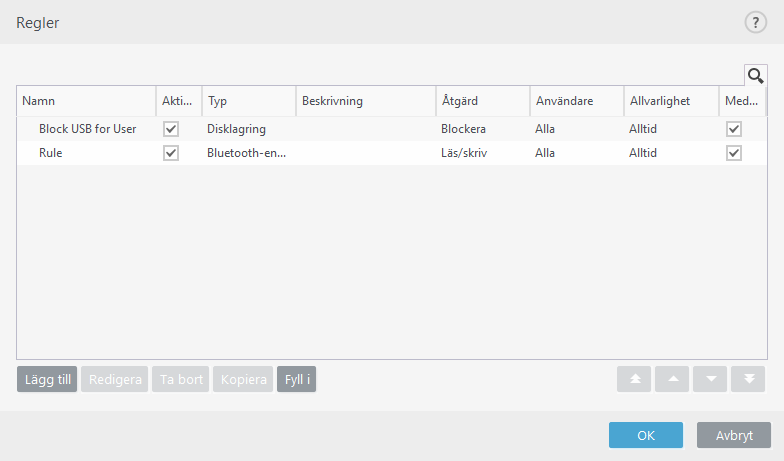
Task: Toggle notify checkbox for Block USB for User
Action: click(734, 129)
